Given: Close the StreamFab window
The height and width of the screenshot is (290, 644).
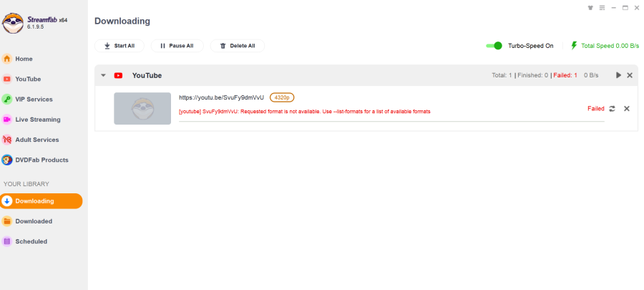Looking at the screenshot, I should 637,8.
